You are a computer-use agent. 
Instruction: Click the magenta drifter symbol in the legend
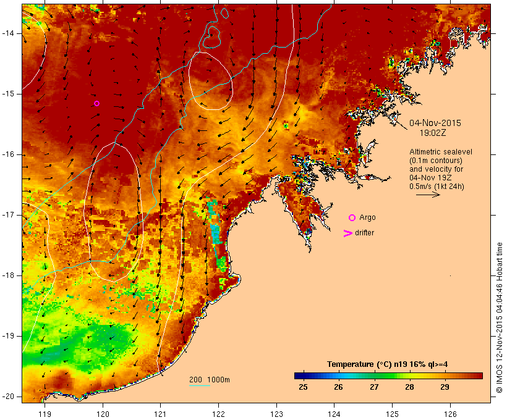point(347,233)
